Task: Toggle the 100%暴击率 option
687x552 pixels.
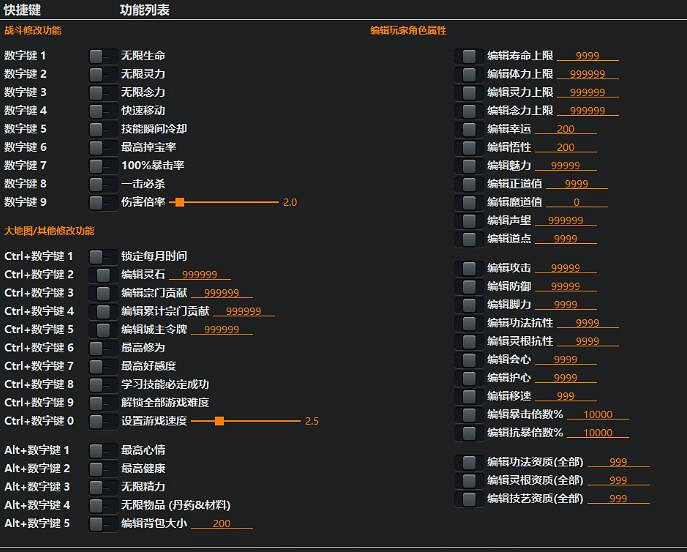Action: pos(102,166)
